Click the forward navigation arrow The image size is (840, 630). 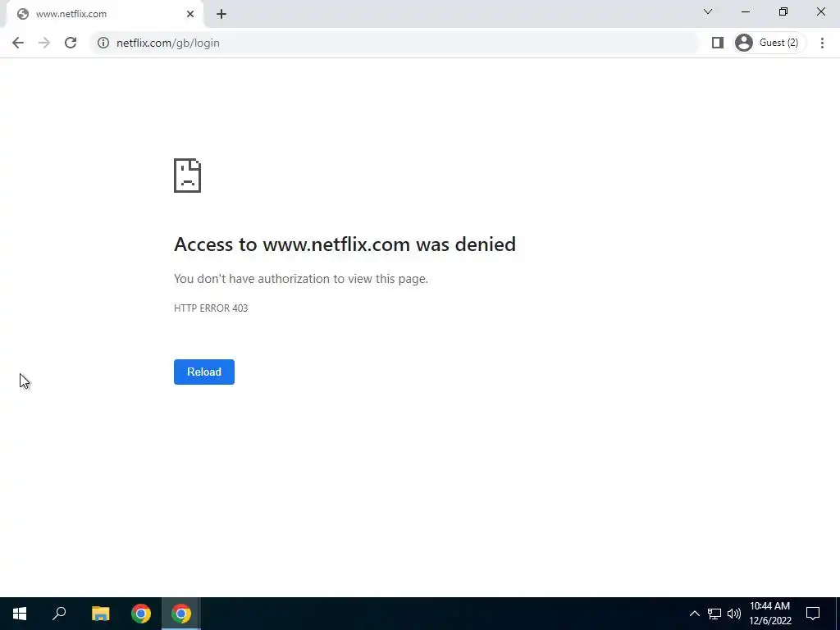[44, 43]
